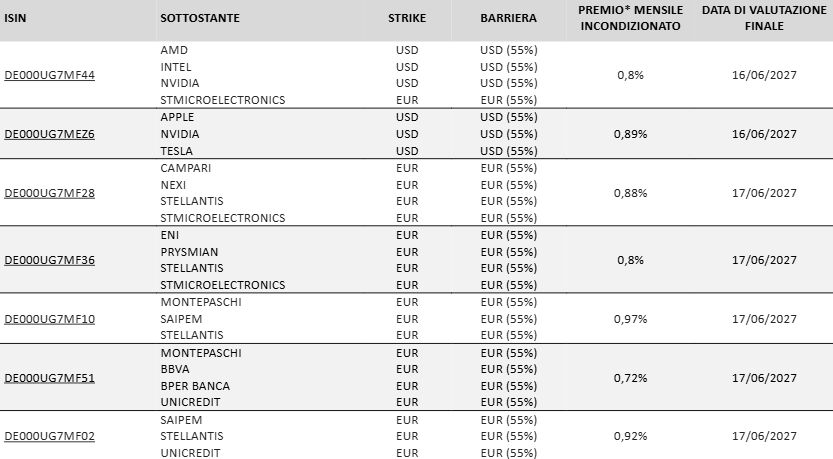Select the 0,72% premium value
This screenshot has height=459, width=833.
pyautogui.click(x=631, y=378)
